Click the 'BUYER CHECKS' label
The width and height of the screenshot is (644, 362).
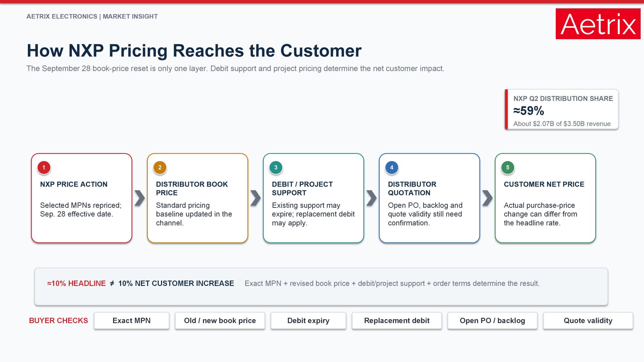pyautogui.click(x=58, y=321)
